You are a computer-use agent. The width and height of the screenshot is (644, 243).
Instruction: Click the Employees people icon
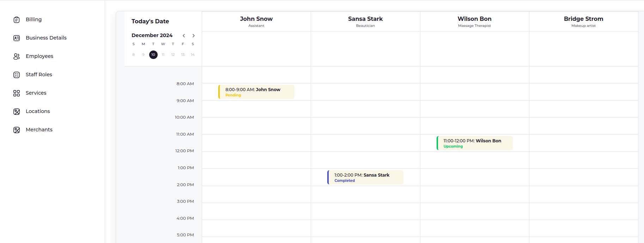coord(17,56)
